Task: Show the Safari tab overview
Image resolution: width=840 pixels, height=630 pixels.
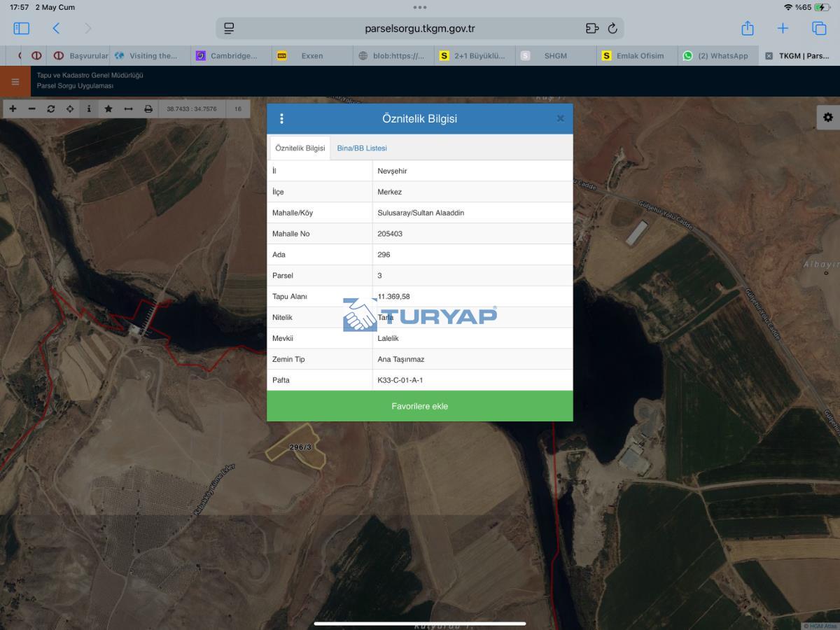Action: point(819,29)
